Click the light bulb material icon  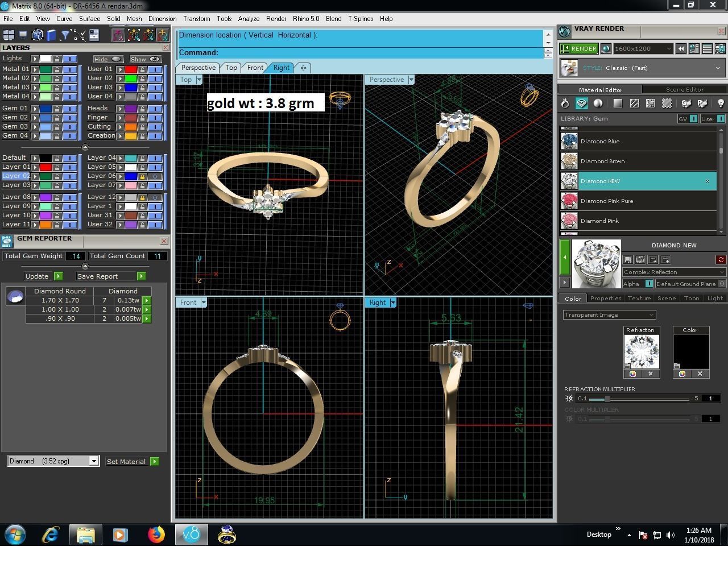[x=721, y=103]
